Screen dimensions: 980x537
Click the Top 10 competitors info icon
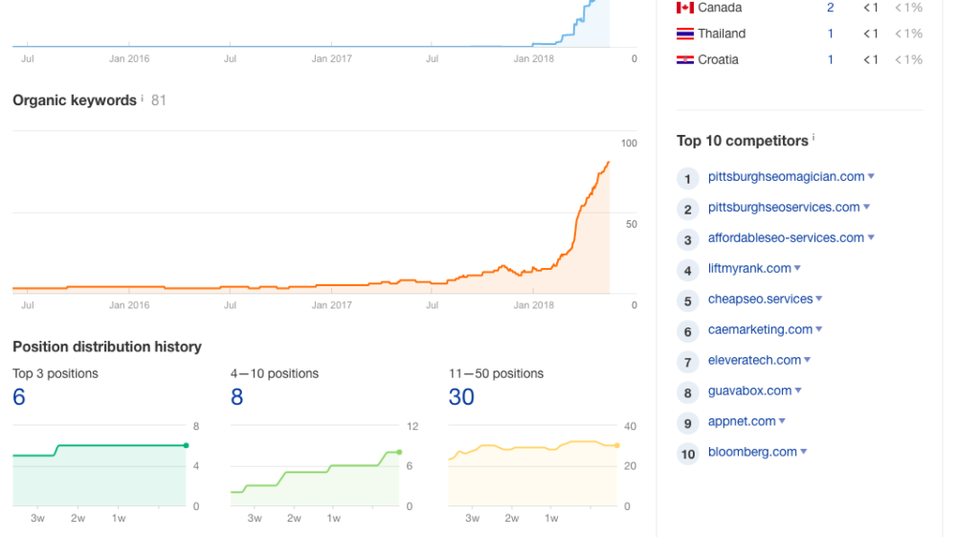[x=813, y=138]
